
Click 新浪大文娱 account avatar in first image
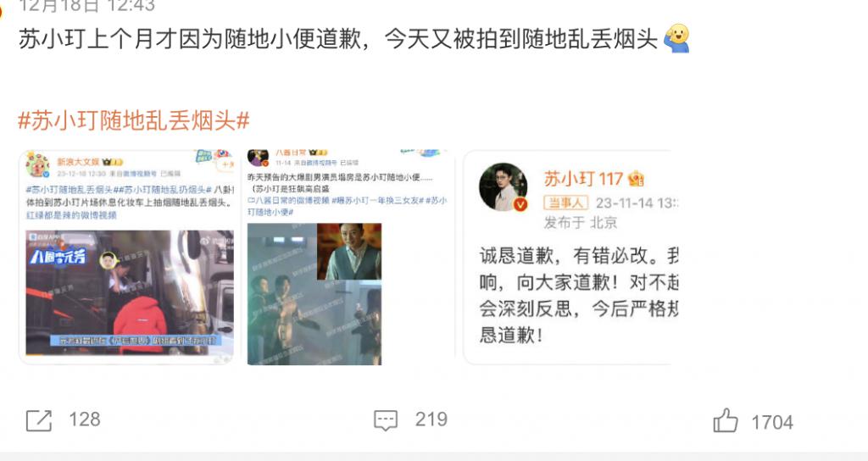(37, 165)
